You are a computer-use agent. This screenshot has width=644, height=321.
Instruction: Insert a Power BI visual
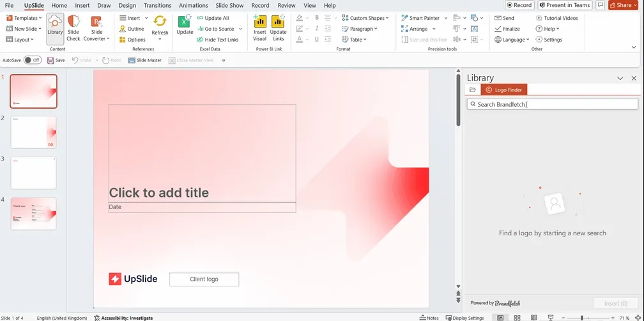click(259, 28)
